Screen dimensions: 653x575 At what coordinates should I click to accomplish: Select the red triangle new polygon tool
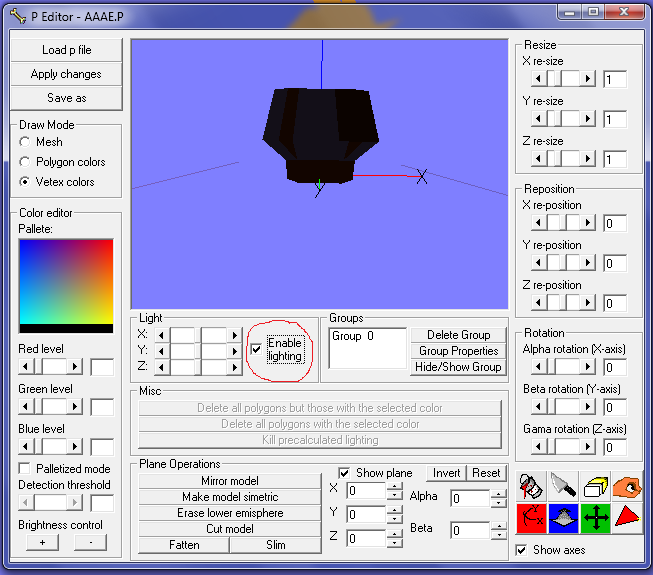click(x=627, y=518)
